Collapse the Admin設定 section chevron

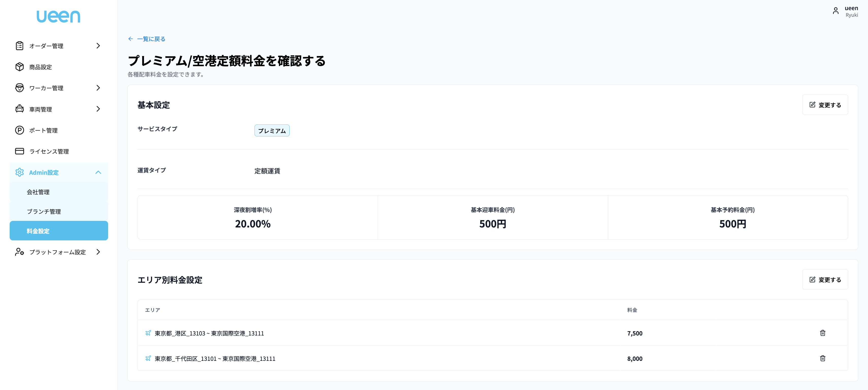coord(98,172)
